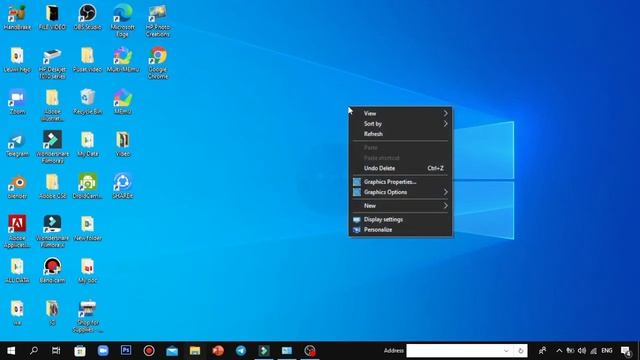
Task: Open the Multi-MEmu desktop shortcut
Action: click(122, 59)
